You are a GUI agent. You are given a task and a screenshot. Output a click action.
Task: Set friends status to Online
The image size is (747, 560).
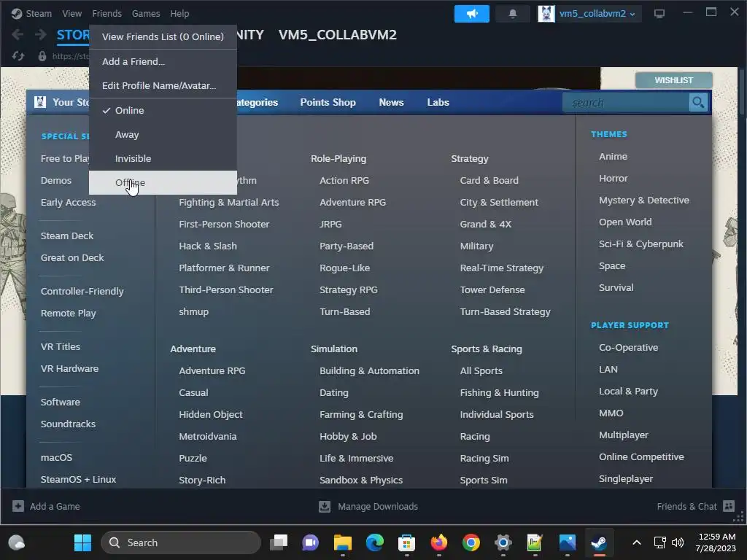pyautogui.click(x=163, y=110)
